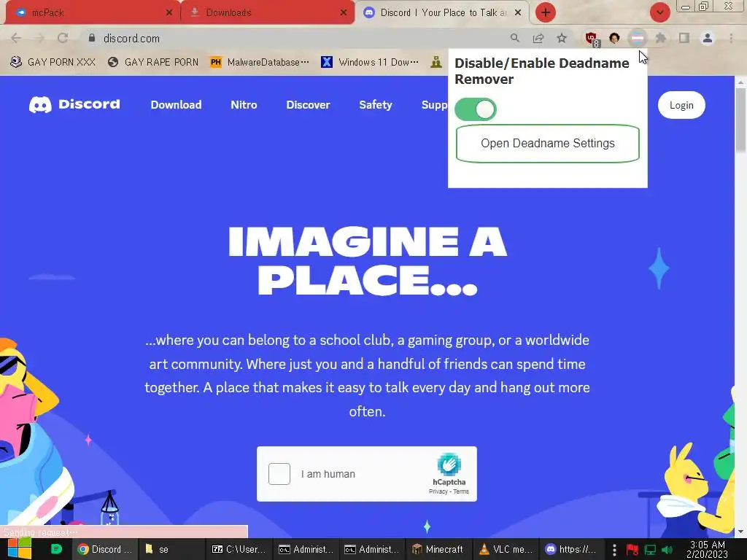Click the vertical page scrollbar thumb
The image size is (747, 560).
pos(740,120)
